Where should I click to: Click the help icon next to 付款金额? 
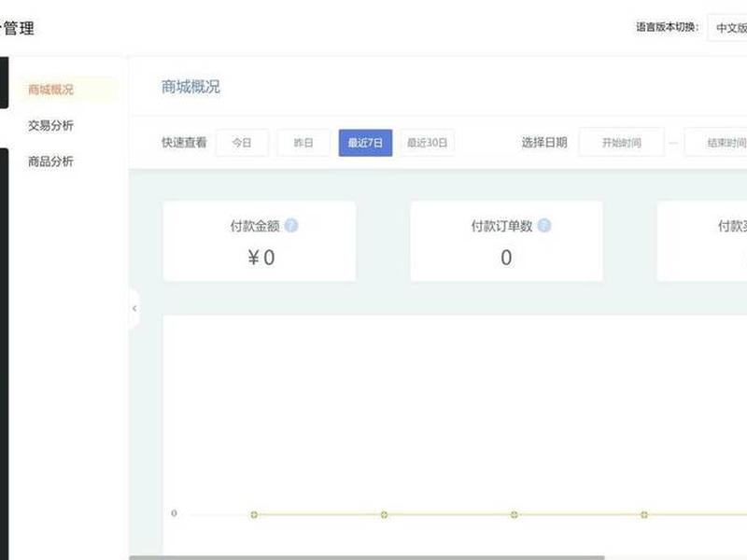291,225
